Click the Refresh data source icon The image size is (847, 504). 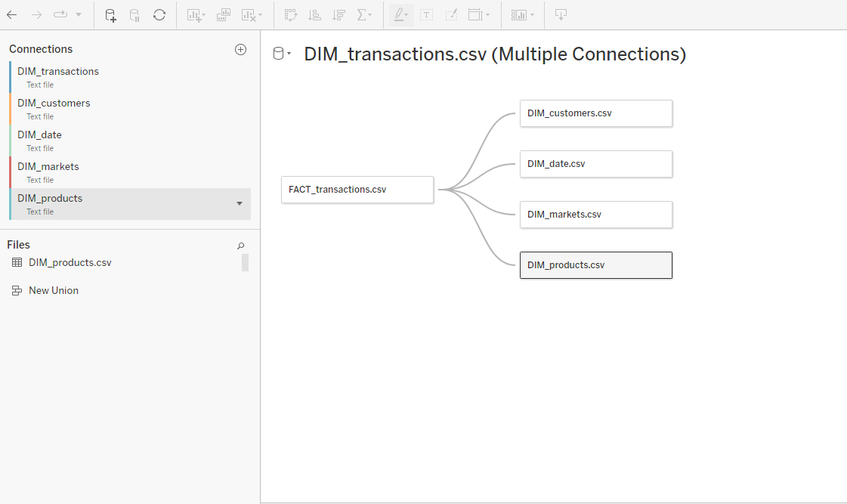(x=159, y=14)
